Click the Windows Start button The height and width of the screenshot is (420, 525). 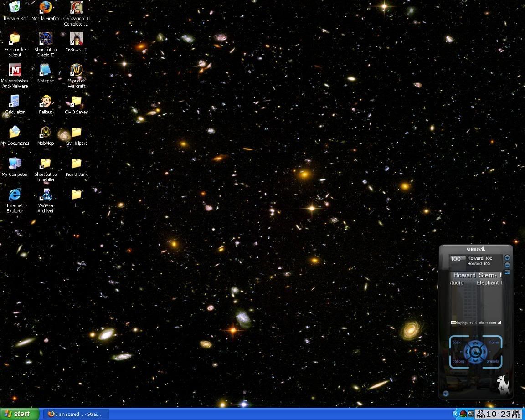19,414
